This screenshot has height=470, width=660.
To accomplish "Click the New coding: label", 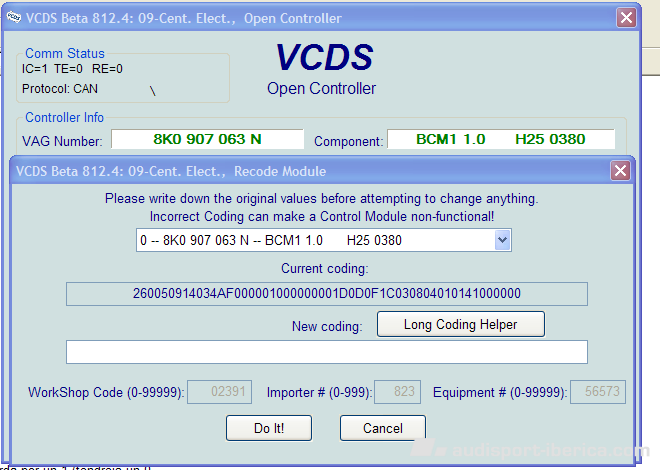I will pos(327,326).
